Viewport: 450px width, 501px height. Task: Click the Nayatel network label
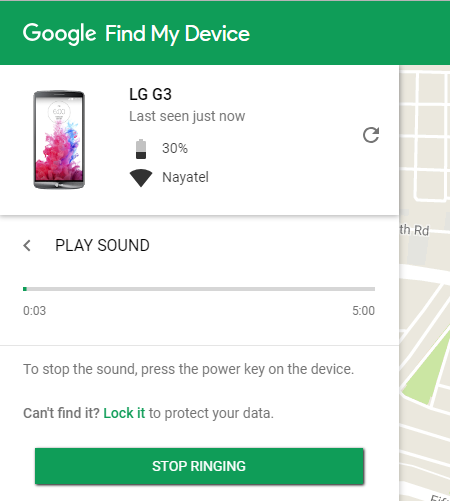tap(185, 177)
